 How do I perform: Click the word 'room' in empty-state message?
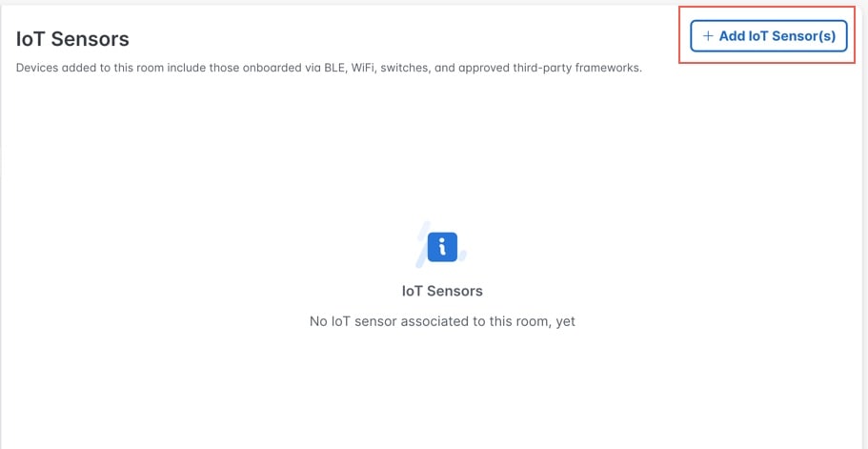pyautogui.click(x=530, y=321)
